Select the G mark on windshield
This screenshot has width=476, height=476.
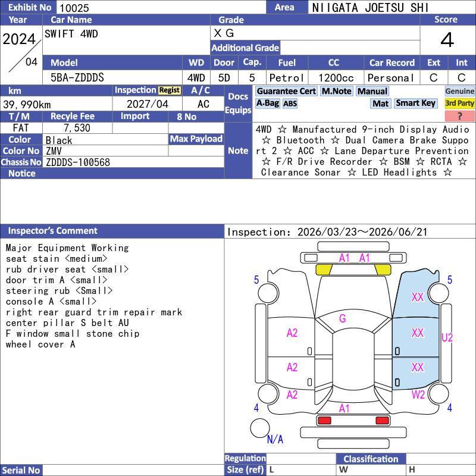click(x=343, y=318)
